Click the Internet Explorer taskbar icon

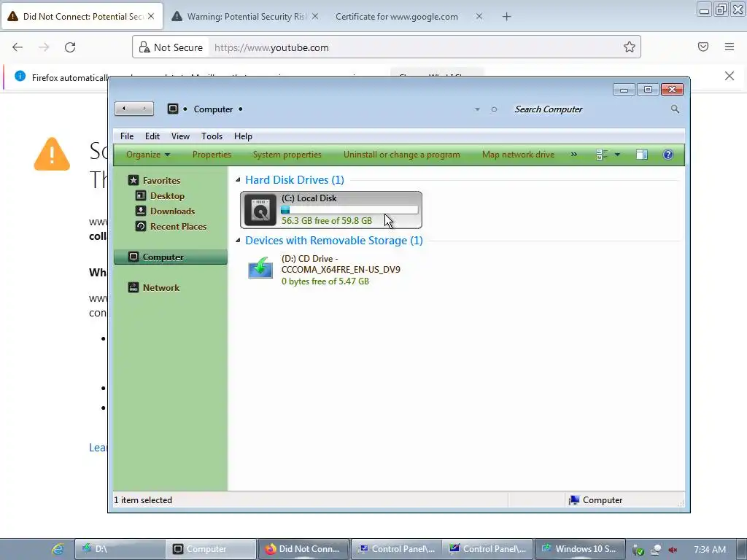(x=58, y=549)
